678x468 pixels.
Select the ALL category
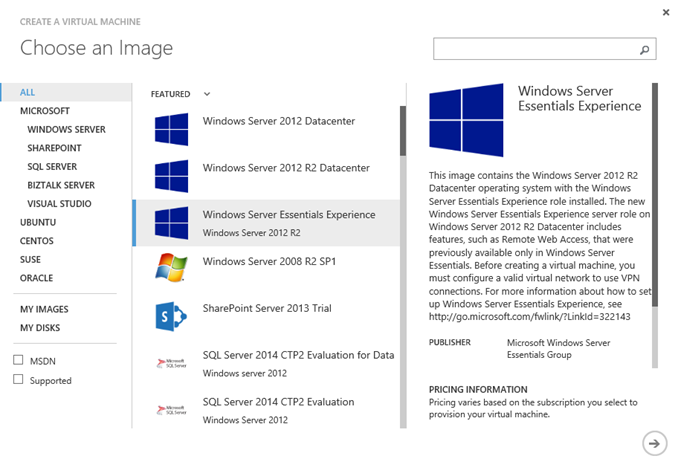tap(66, 92)
